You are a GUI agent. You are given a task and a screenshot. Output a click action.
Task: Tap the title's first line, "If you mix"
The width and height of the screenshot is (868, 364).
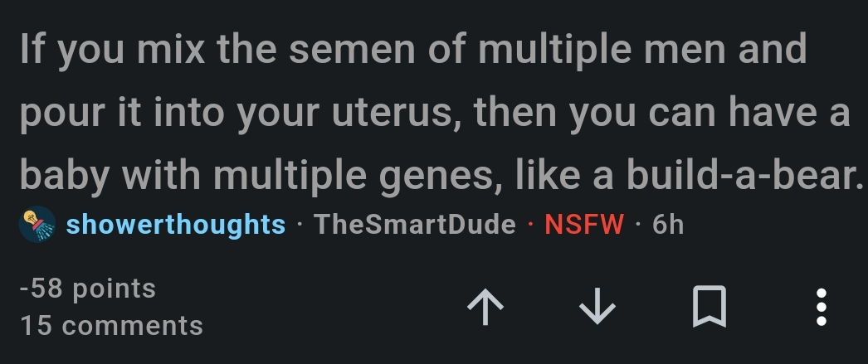(x=413, y=51)
